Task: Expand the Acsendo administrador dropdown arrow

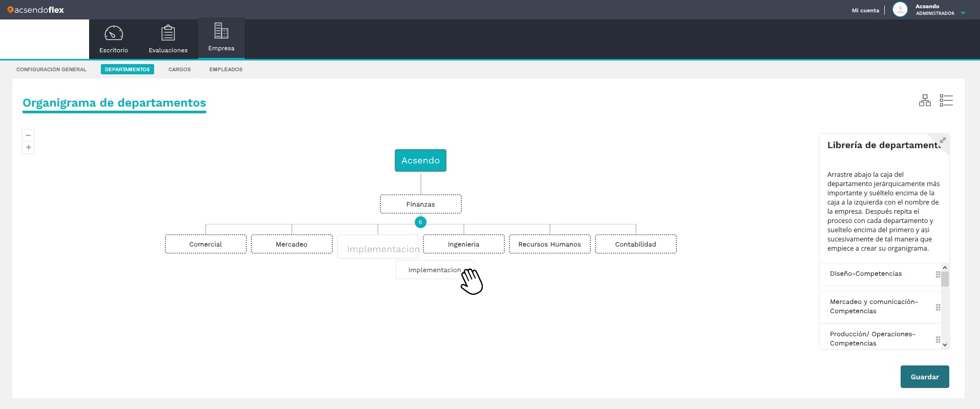Action: (x=963, y=13)
